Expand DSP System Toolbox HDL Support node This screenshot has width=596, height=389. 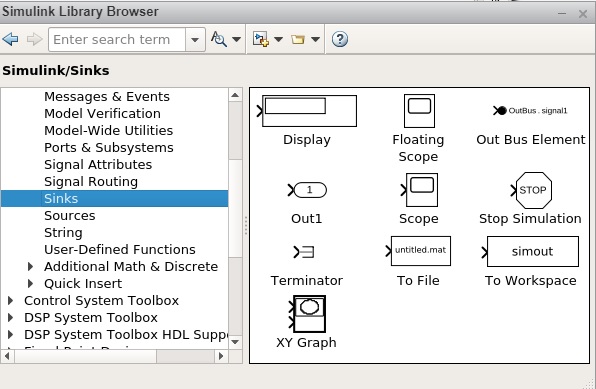click(x=11, y=335)
